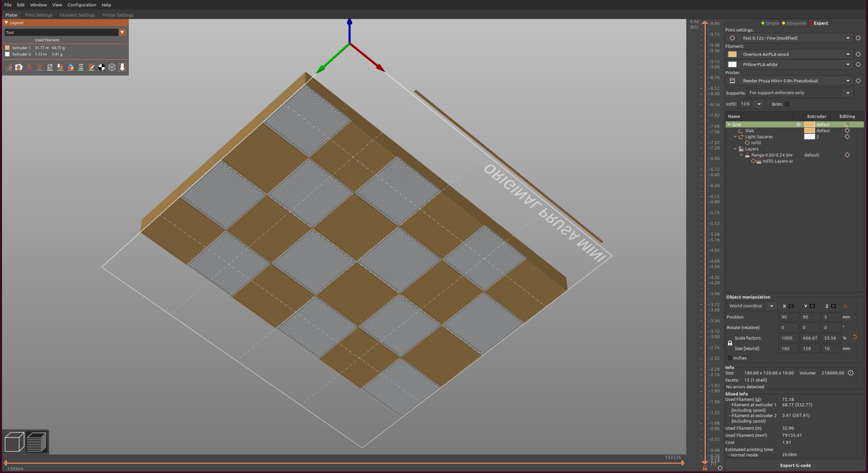868x473 pixels.
Task: Toggle the shells wireframe cube icon
Action: point(112,67)
